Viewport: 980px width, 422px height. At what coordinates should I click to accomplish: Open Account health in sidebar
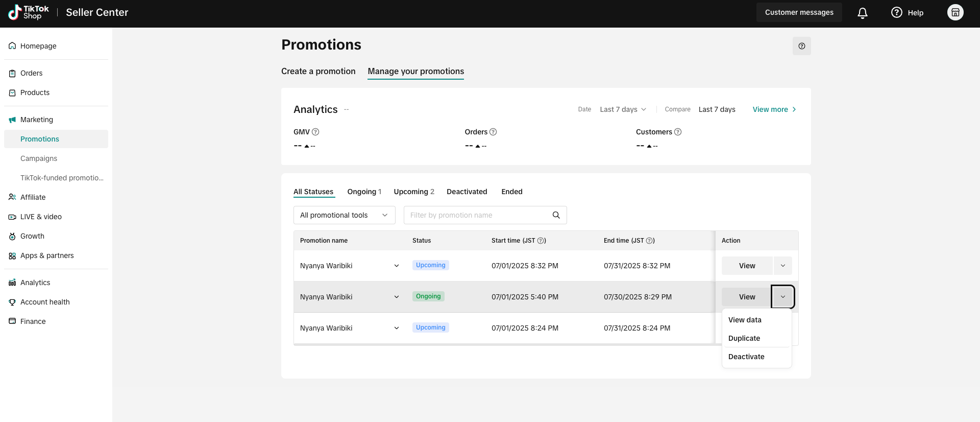click(x=56, y=302)
